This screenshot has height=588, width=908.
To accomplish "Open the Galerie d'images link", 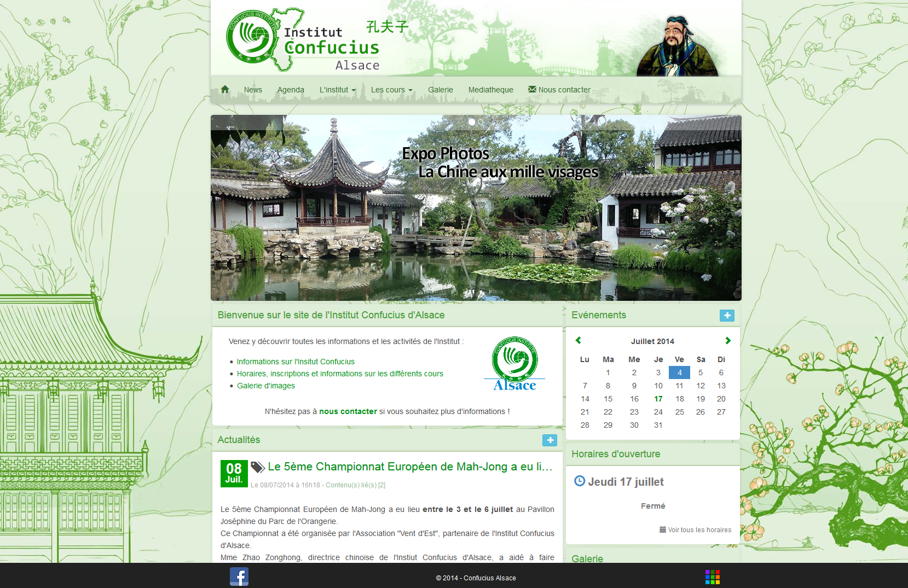I will coord(266,386).
